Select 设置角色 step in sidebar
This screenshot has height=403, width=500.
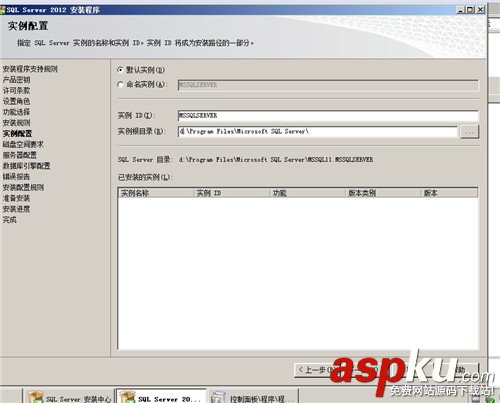pos(16,101)
